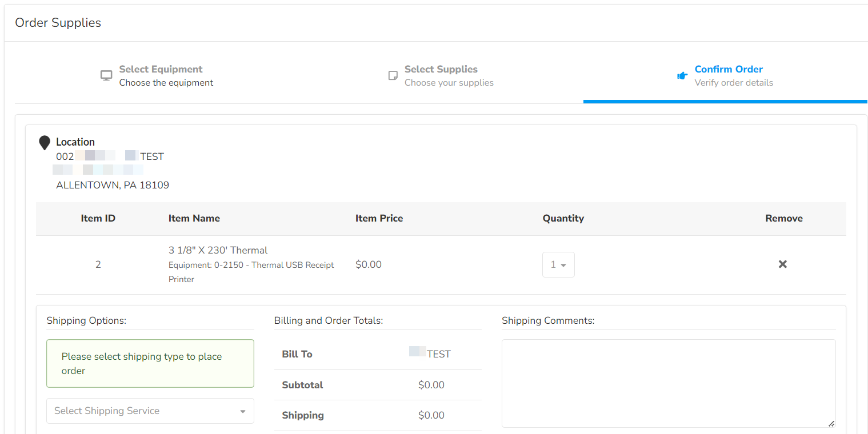The image size is (868, 434).
Task: Click the Order Supplies page heading
Action: 58,23
